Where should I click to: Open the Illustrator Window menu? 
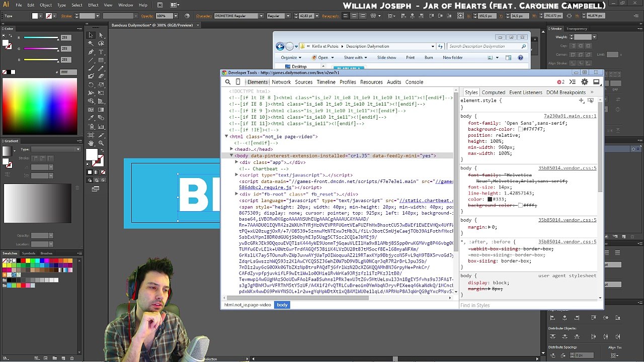click(x=126, y=5)
